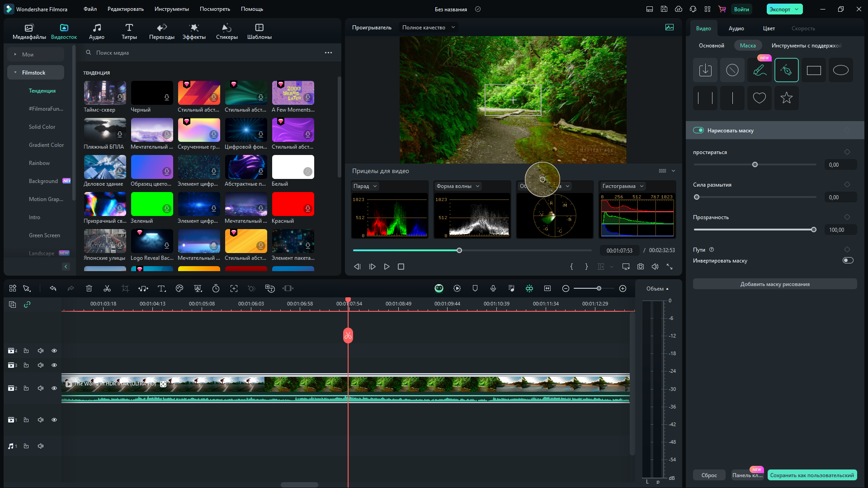Switch to the Color tab
The image size is (868, 488).
[769, 28]
